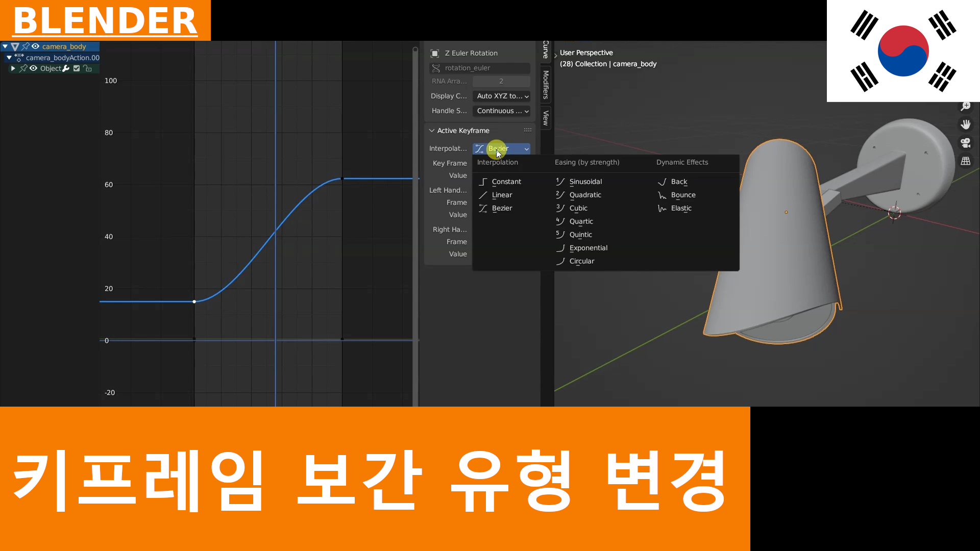Choose Cubic easing

[572, 208]
